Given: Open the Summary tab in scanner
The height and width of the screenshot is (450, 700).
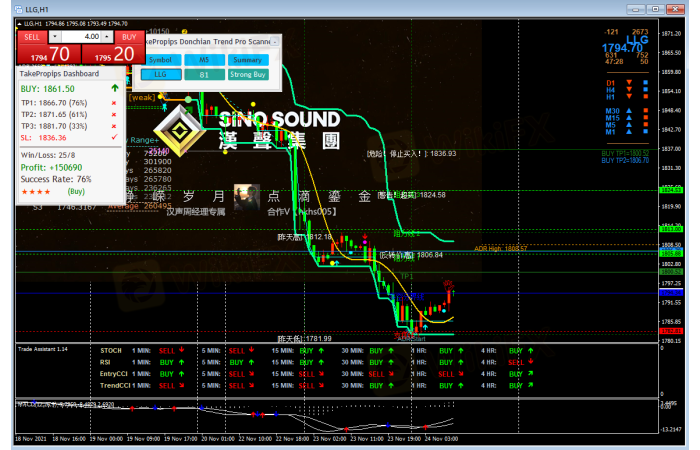Looking at the screenshot, I should (x=247, y=60).
